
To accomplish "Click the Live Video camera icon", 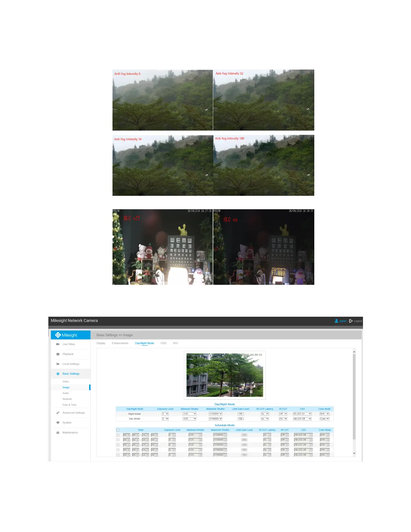I will point(58,344).
